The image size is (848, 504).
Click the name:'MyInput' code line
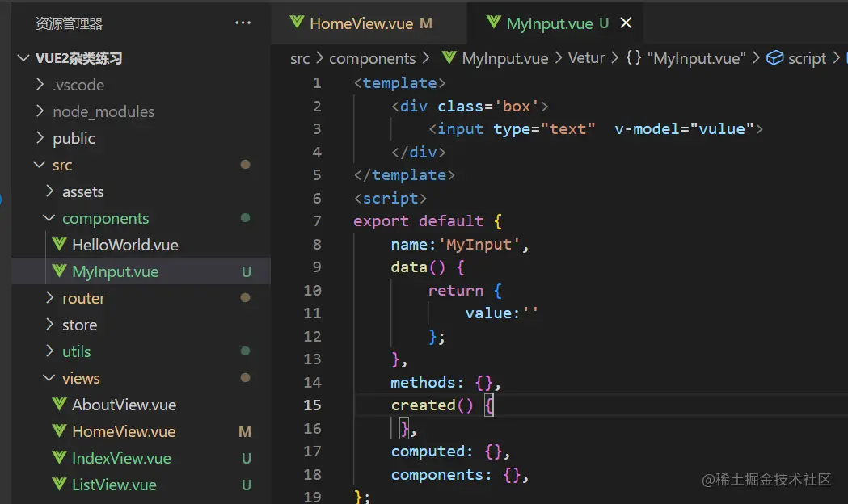point(459,245)
